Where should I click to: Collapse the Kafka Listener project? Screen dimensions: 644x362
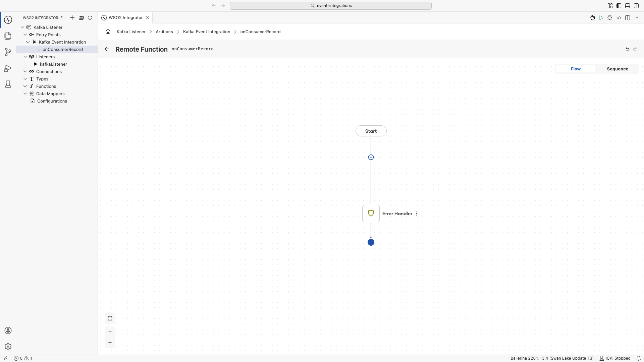point(22,27)
